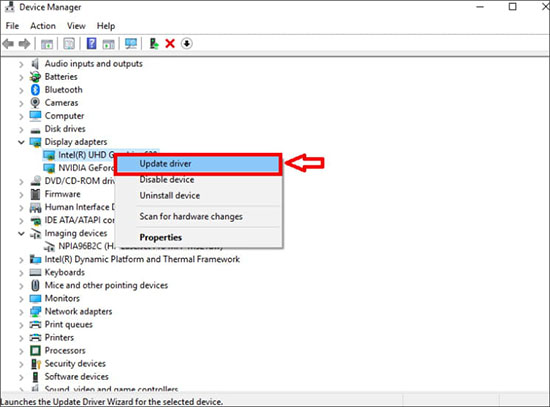Select Intel(R) Dynamic Platform and Thermal Framework
550x407 pixels.
[x=142, y=259]
